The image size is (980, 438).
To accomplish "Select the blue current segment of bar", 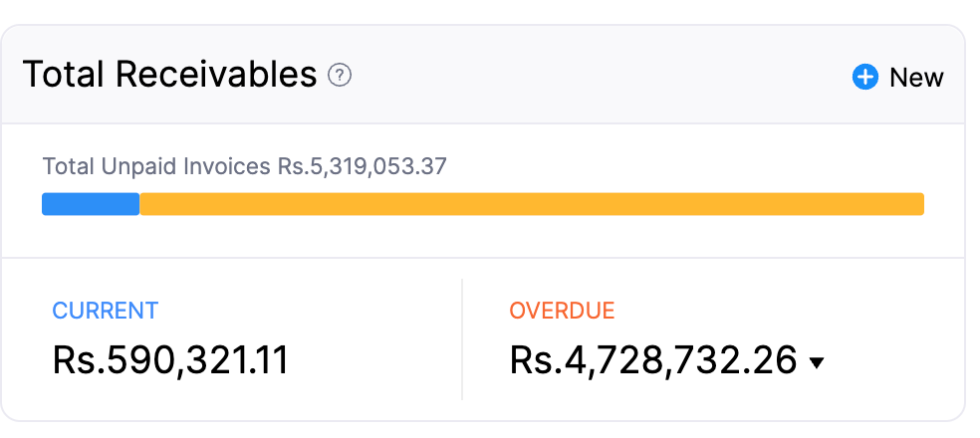I will point(91,204).
